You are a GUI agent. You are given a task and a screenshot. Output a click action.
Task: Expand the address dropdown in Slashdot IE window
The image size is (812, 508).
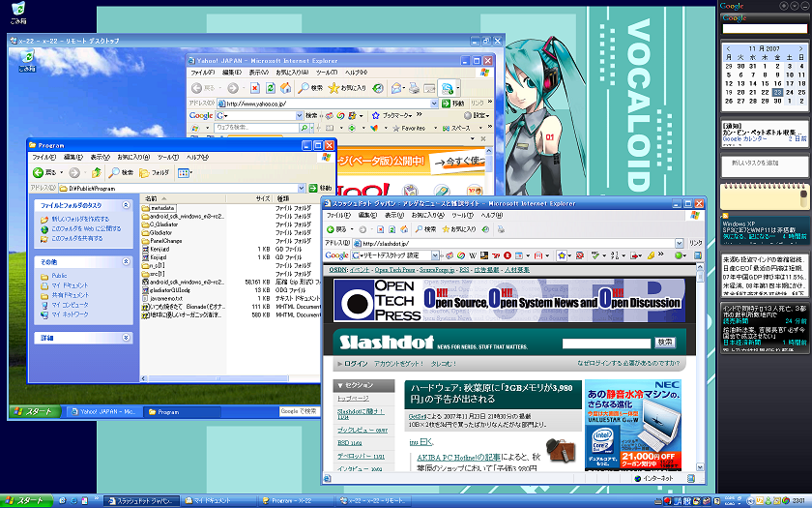pos(680,243)
